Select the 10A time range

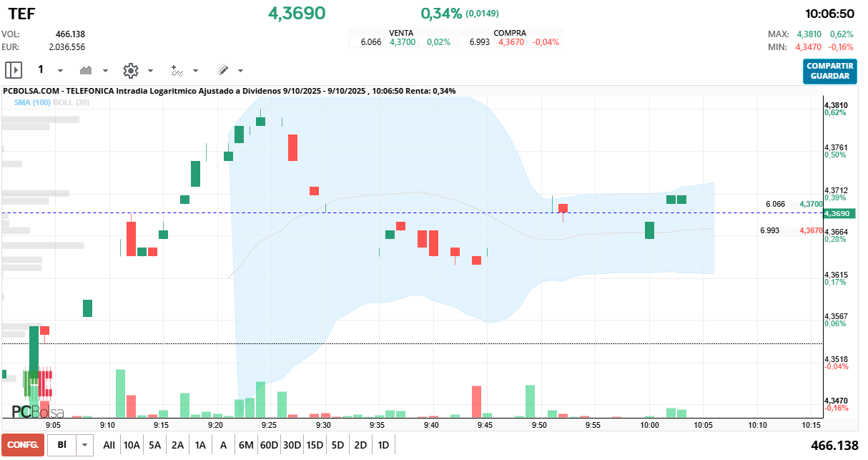coord(132,445)
